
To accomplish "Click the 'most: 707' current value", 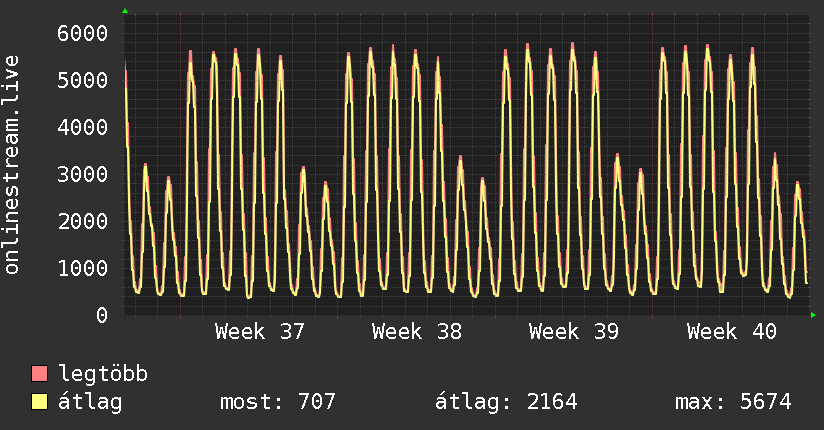I will click(x=277, y=402).
